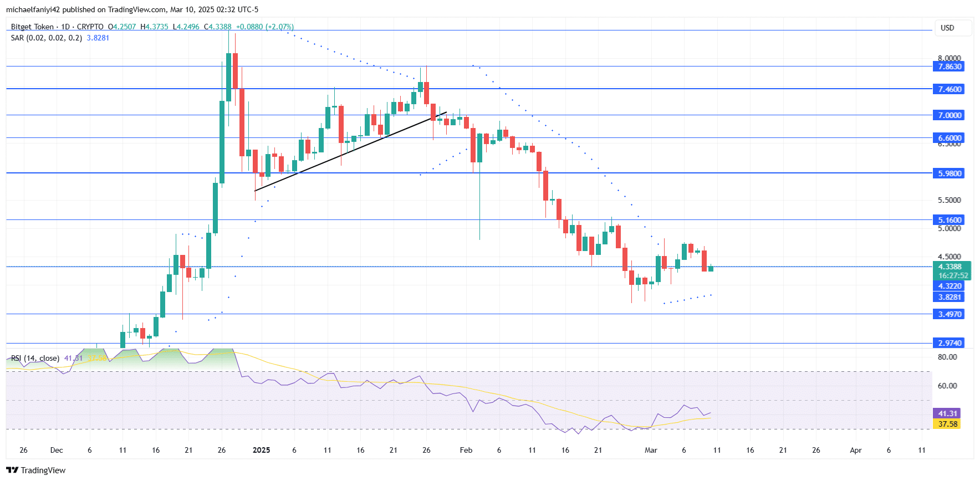Click the TradingView logo at bottom left
The image size is (980, 481).
tap(36, 470)
